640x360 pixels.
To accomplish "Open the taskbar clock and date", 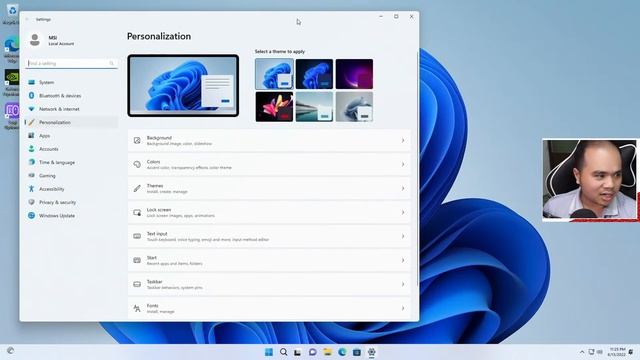I will [x=617, y=352].
